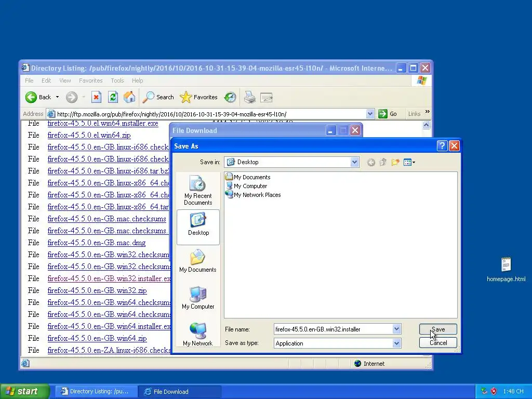Select My Recent Documents in places bar

click(x=198, y=190)
